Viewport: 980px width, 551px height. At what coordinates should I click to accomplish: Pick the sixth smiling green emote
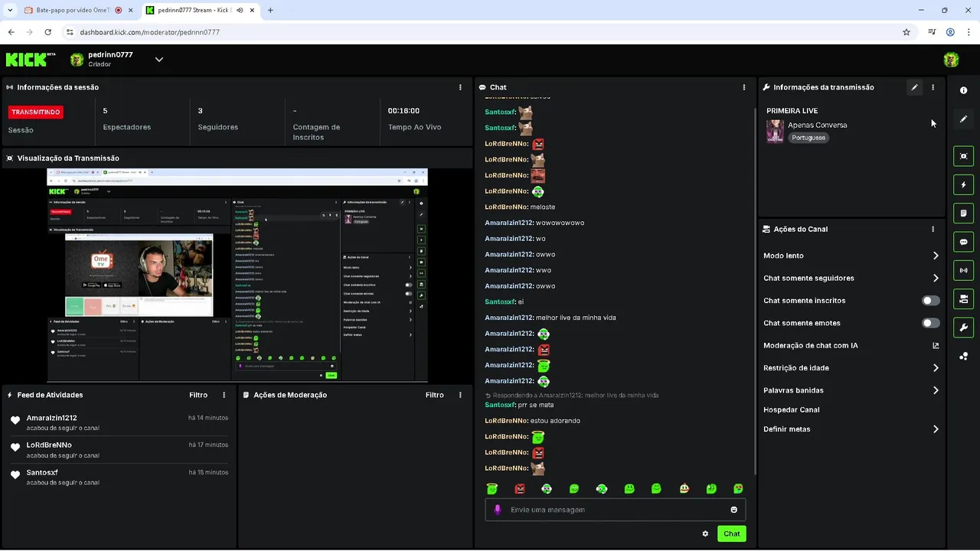click(x=629, y=488)
